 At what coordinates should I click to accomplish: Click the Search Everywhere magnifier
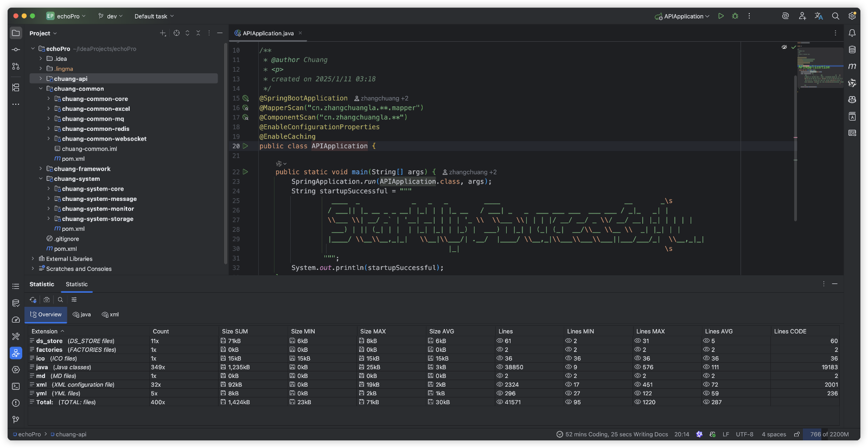(835, 16)
